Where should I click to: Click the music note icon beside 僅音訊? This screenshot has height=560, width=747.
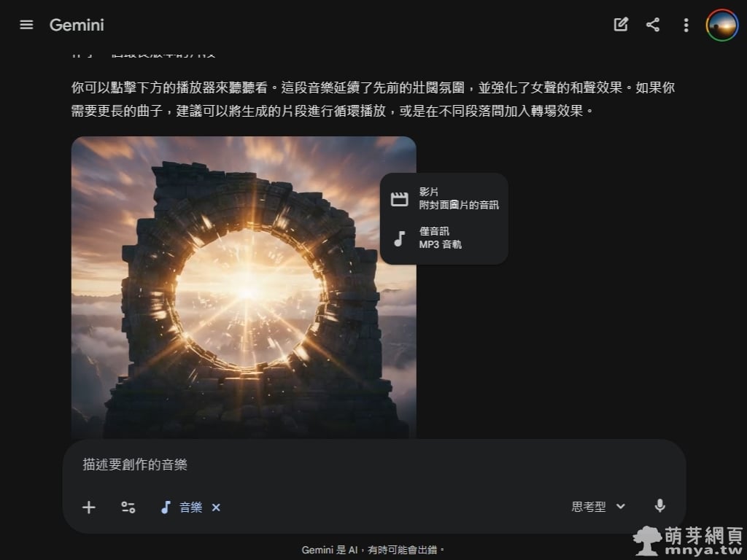pyautogui.click(x=399, y=238)
